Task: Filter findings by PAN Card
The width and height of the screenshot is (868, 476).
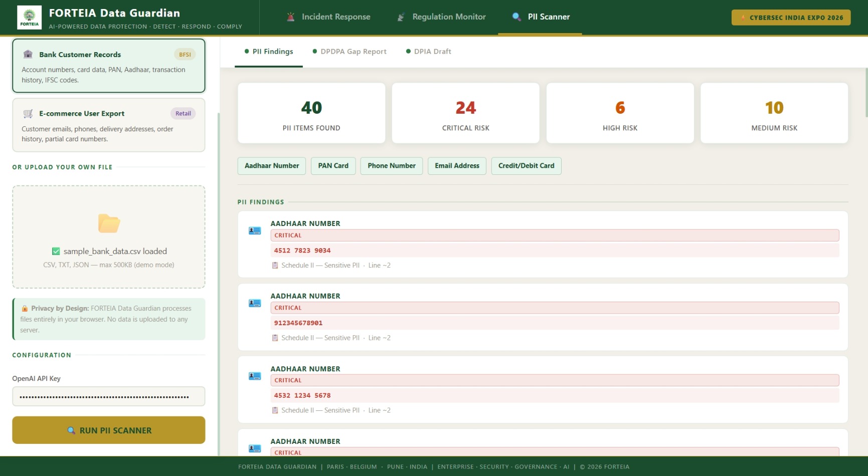Action: click(333, 166)
